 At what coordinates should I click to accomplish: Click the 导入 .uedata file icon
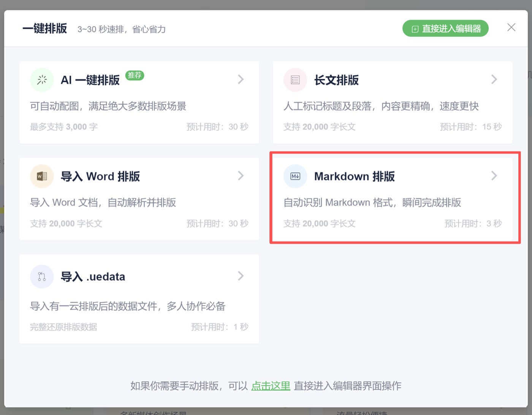[x=42, y=277]
